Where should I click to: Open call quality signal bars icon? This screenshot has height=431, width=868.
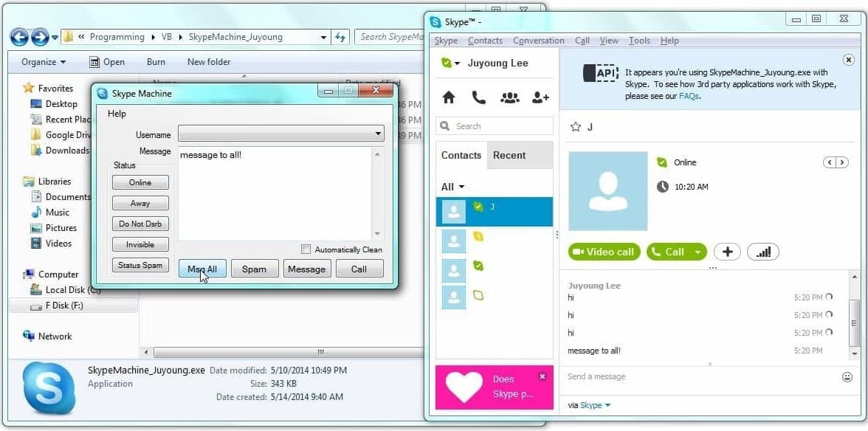(763, 252)
